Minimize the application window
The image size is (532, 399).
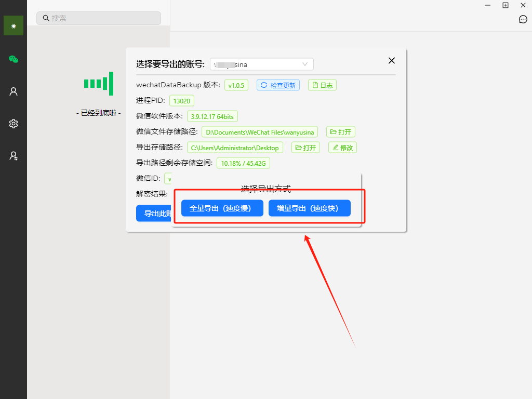click(x=487, y=5)
